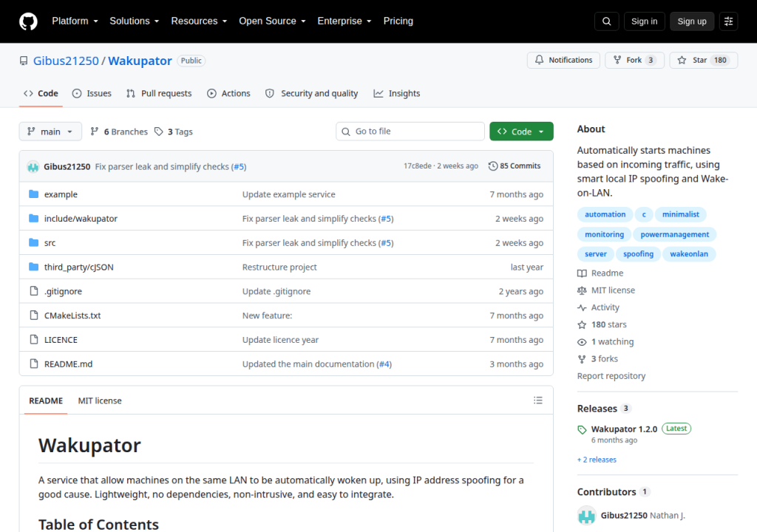
Task: Select the README tab
Action: (x=46, y=400)
